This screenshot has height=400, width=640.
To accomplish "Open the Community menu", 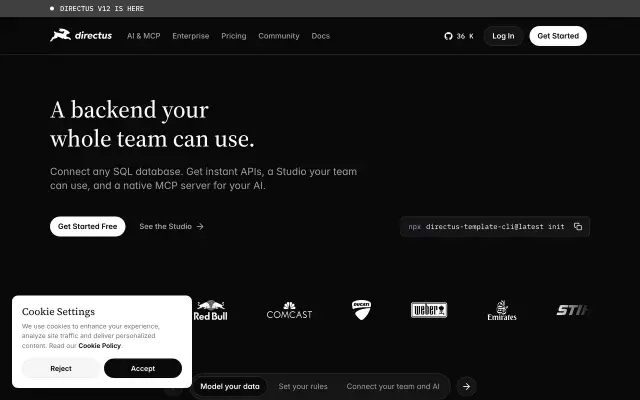I will click(x=279, y=36).
